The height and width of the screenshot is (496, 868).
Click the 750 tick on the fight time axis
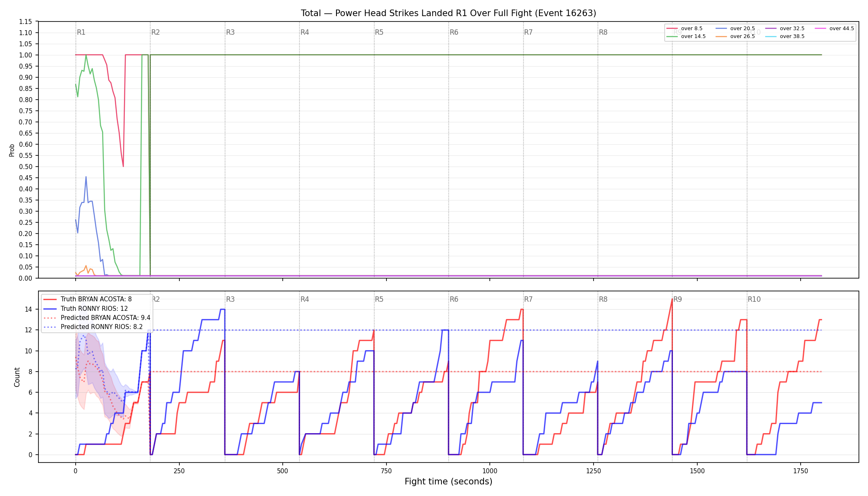tap(386, 471)
